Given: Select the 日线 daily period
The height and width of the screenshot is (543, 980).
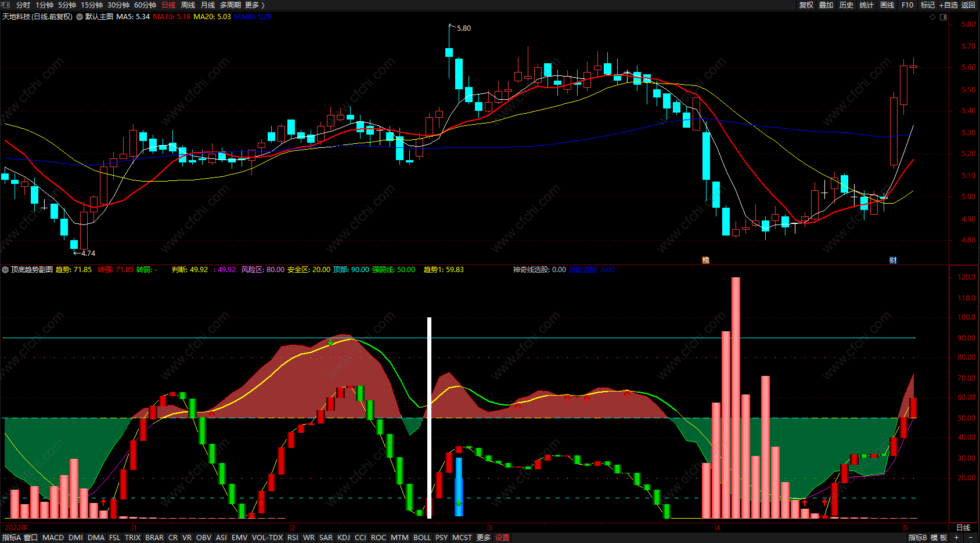Looking at the screenshot, I should [x=168, y=5].
